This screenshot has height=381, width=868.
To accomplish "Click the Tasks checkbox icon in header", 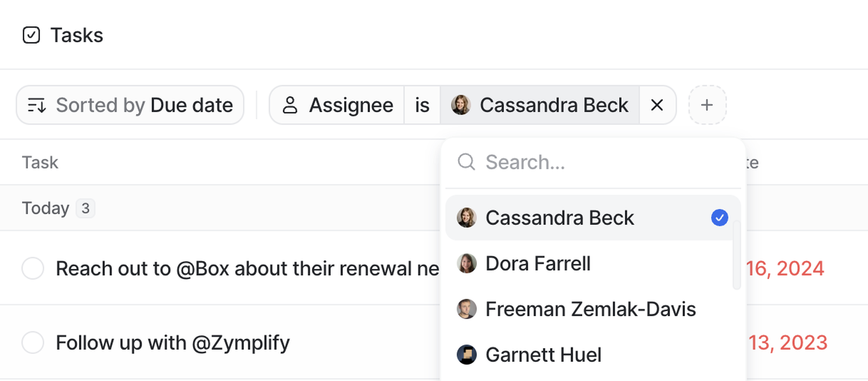I will [x=31, y=35].
